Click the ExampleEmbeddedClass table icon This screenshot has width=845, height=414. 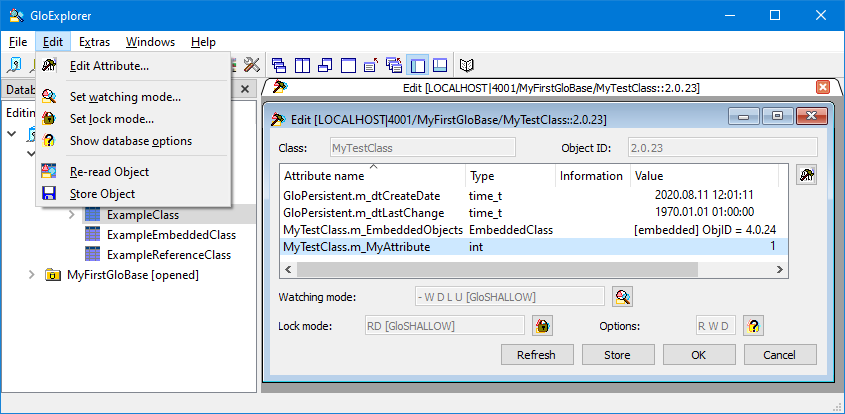point(93,234)
